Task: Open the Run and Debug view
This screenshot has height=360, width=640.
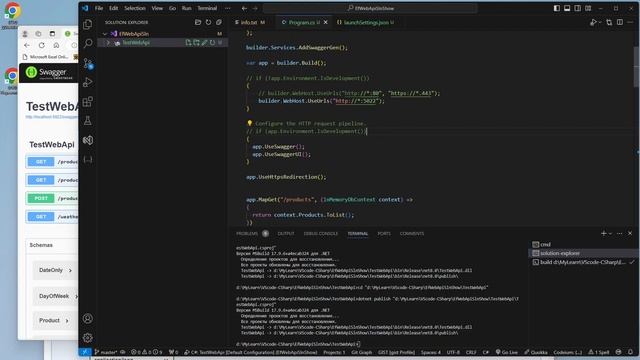Action: tap(87, 82)
